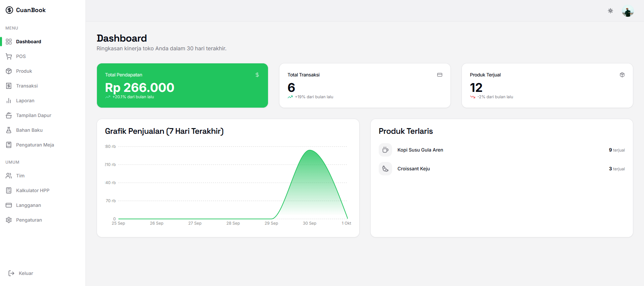The width and height of the screenshot is (644, 286).
Task: Click the Kalkulator HPP calculator icon
Action: [9, 190]
